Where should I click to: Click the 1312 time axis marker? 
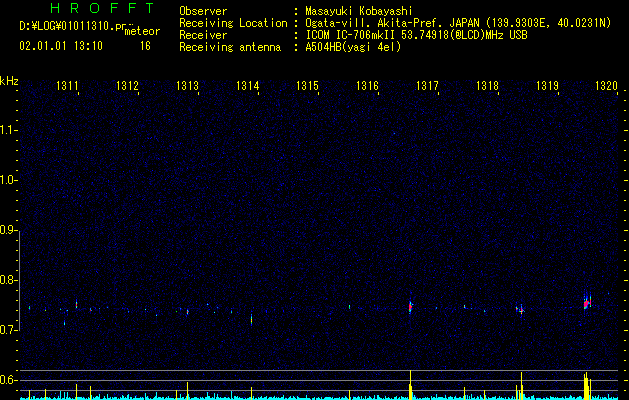point(127,85)
